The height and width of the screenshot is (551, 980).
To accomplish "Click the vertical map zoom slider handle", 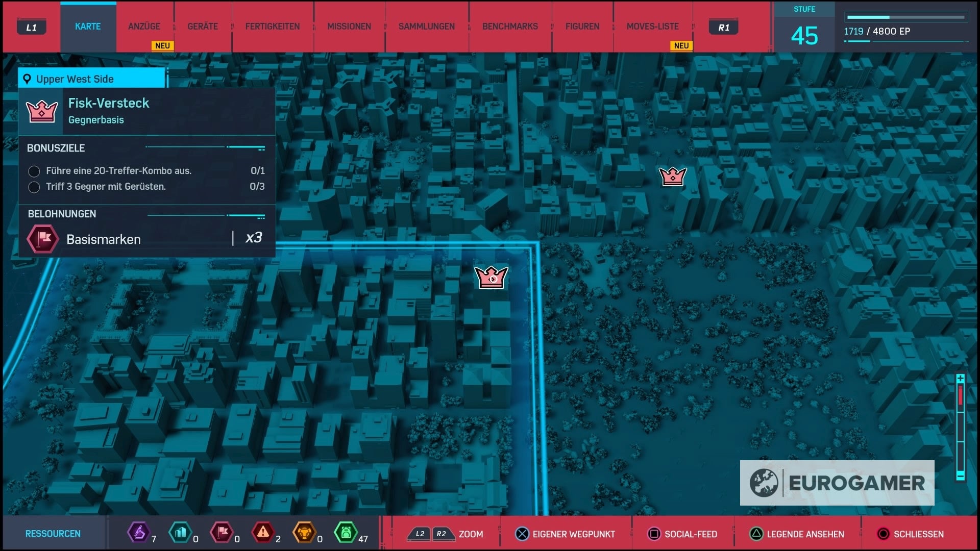I will [960, 395].
